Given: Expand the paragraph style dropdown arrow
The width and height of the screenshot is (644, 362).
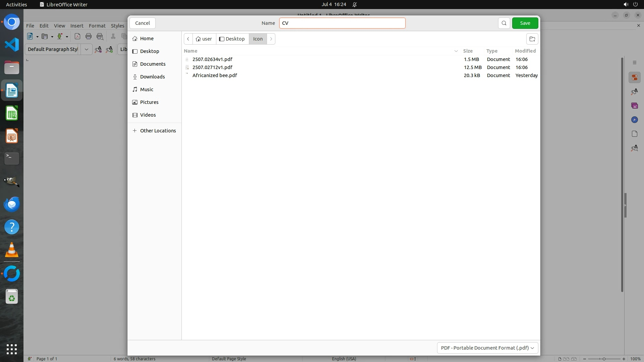Looking at the screenshot, I should (x=86, y=49).
